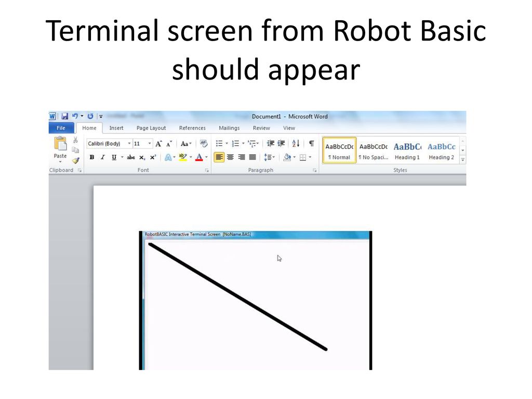
Task: Click the Clear Formatting icon
Action: click(x=204, y=143)
